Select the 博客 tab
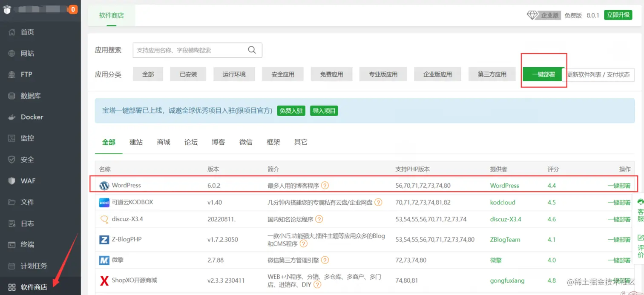The height and width of the screenshot is (295, 644). pos(218,142)
